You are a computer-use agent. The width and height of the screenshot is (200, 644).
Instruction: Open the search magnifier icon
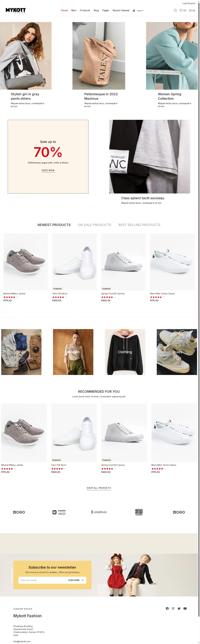coord(175,11)
